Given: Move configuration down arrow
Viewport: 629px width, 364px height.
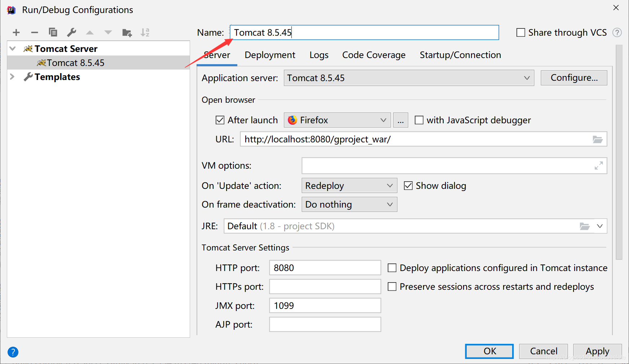Looking at the screenshot, I should 108,33.
